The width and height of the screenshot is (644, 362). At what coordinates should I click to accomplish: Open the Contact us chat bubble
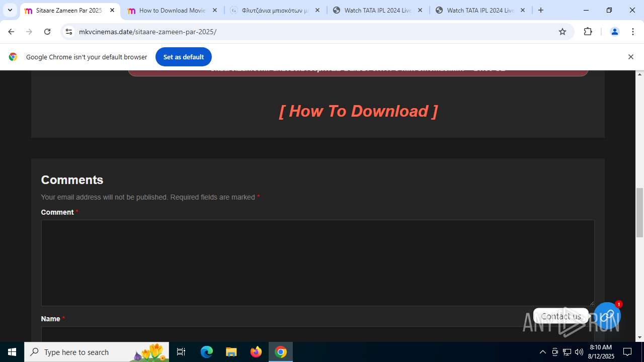(561, 316)
